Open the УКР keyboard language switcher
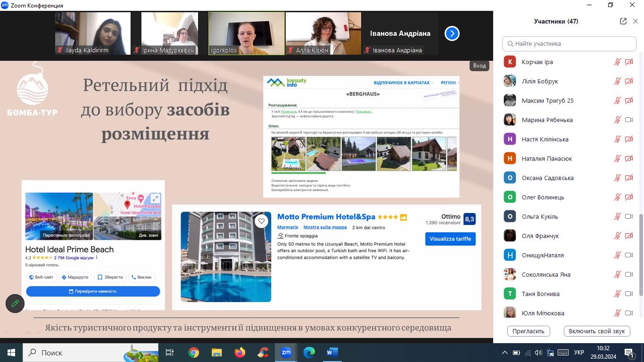 579,353
